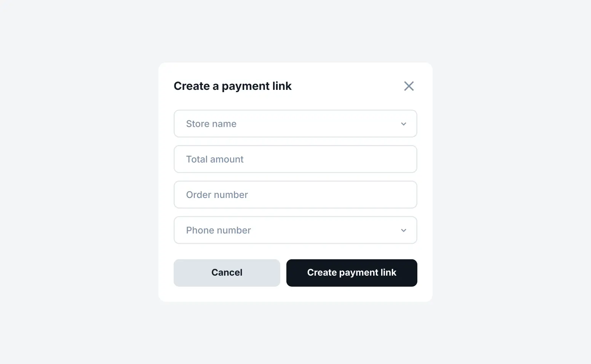This screenshot has height=364, width=591.
Task: Click the "Total amount" placeholder text
Action: 214,159
